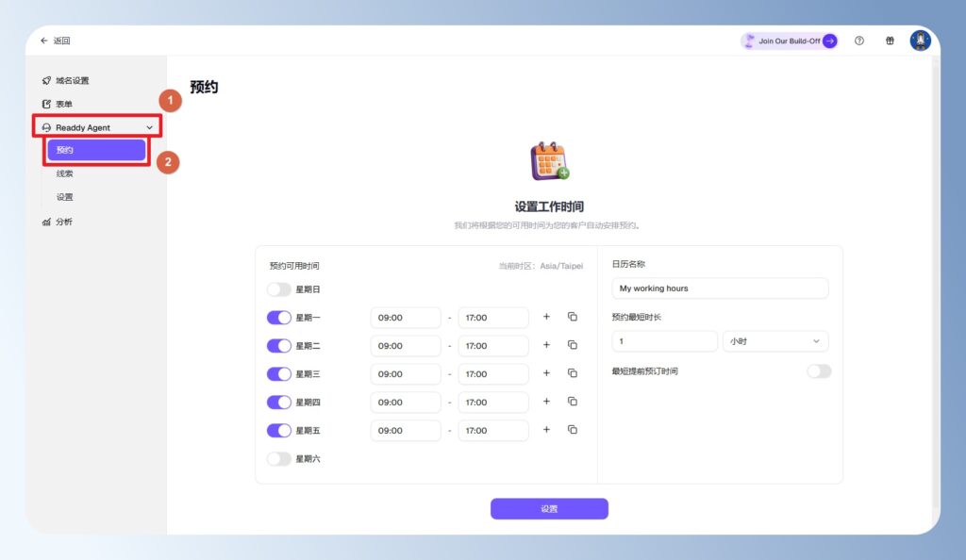This screenshot has height=560, width=966.
Task: Open the 星期四 start time selector
Action: click(x=406, y=402)
